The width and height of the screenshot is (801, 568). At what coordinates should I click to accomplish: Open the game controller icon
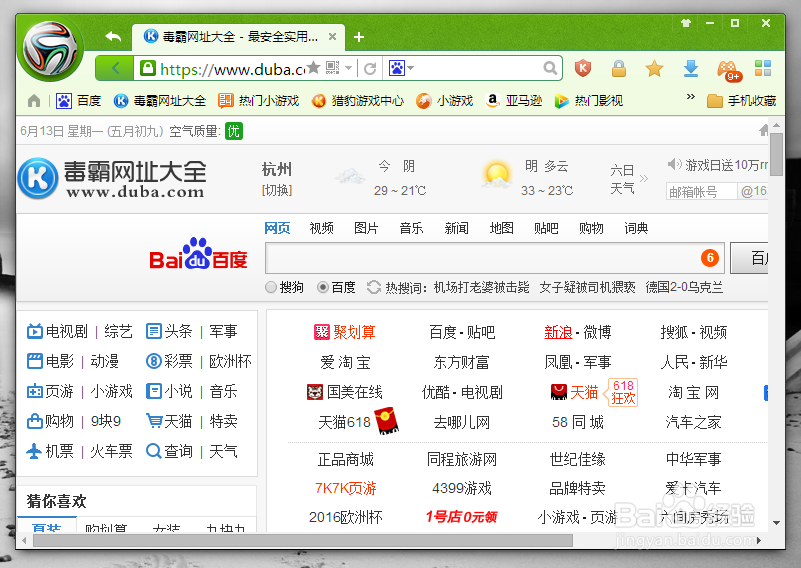[x=728, y=70]
